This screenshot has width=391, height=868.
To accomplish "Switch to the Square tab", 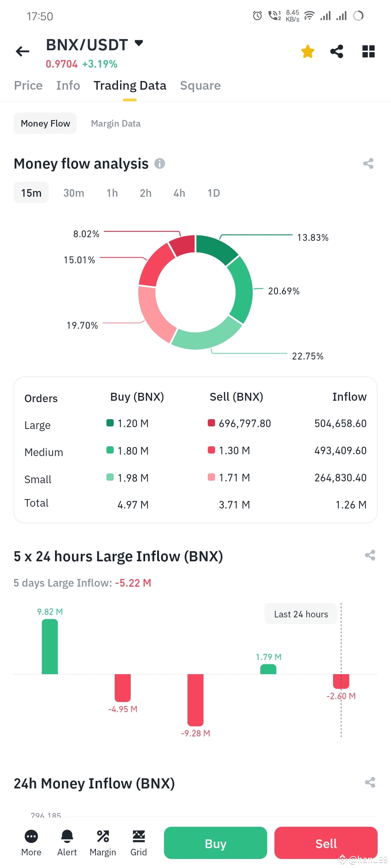I will (200, 85).
